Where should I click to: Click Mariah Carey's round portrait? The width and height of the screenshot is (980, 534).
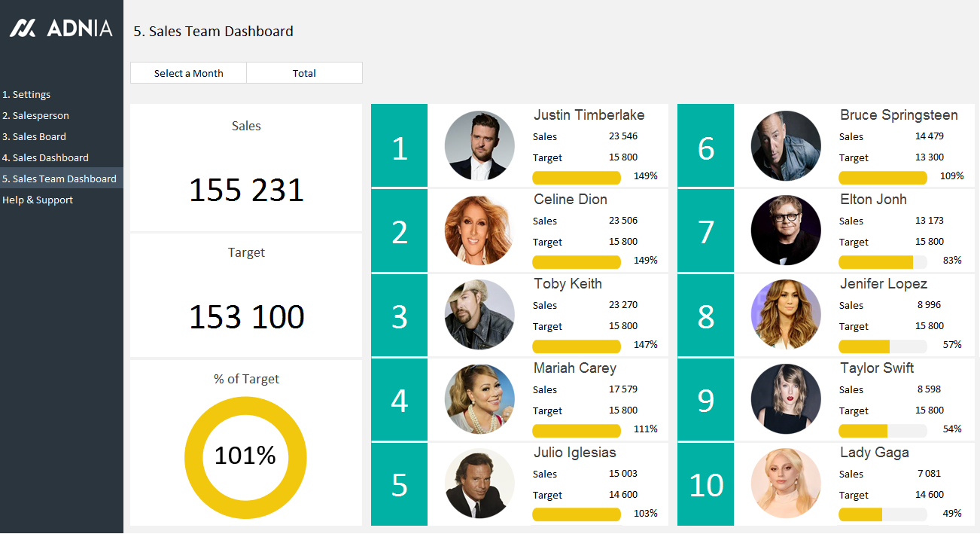pos(479,399)
